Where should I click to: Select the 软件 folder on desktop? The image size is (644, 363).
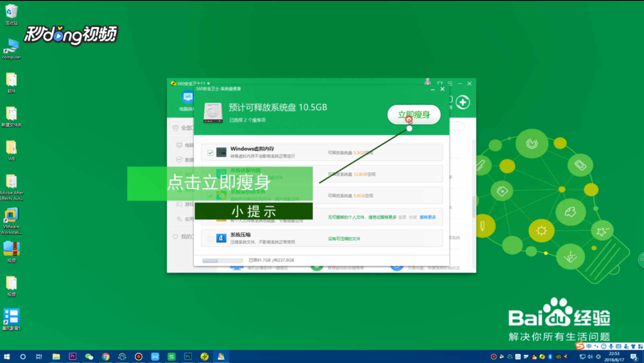[x=11, y=83]
